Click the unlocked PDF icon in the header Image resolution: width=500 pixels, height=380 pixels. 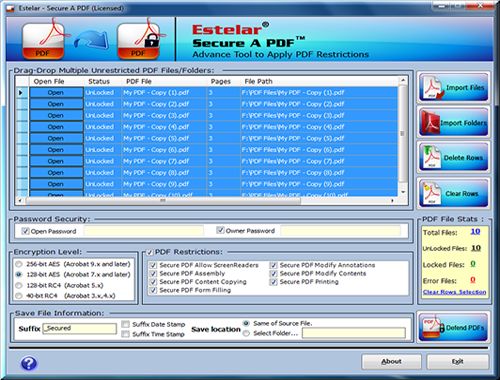43,39
